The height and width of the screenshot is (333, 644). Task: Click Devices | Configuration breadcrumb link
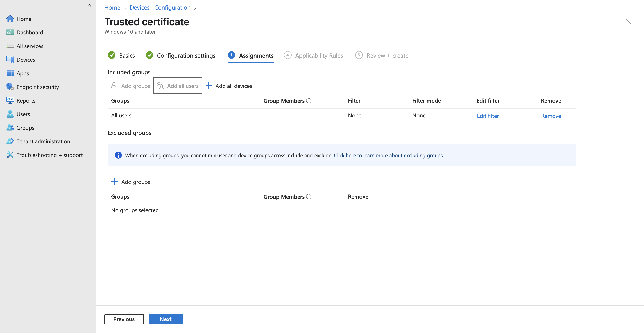coord(160,7)
